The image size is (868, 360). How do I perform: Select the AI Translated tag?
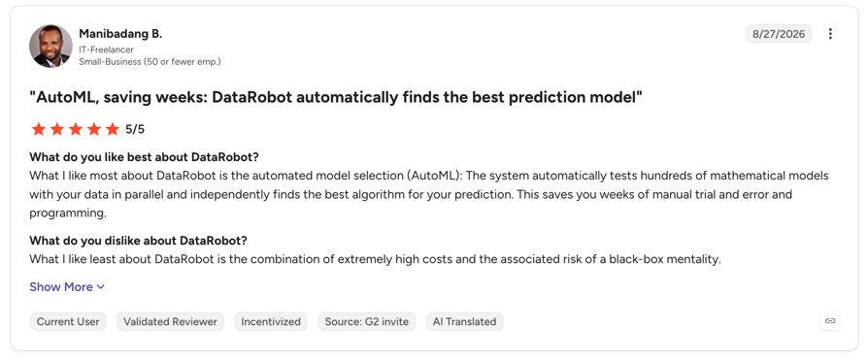(x=464, y=321)
